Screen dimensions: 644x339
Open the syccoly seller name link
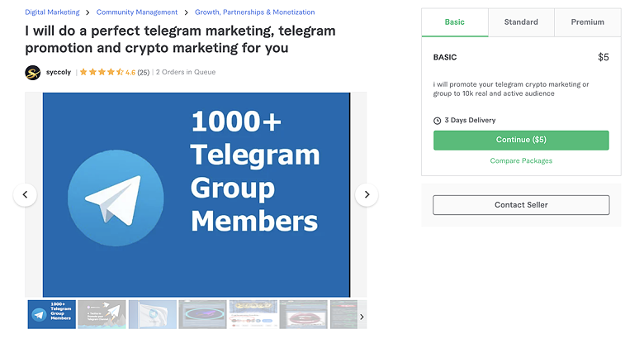tap(59, 72)
